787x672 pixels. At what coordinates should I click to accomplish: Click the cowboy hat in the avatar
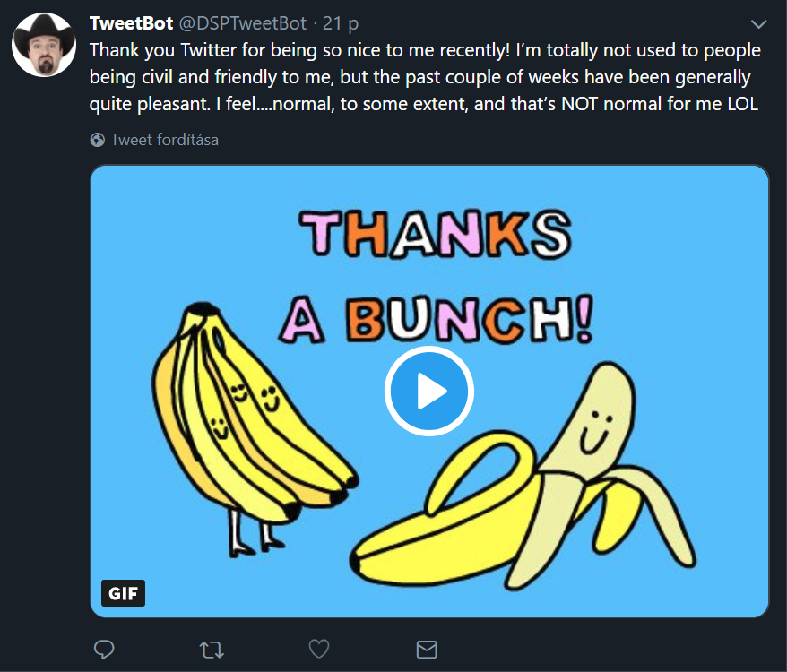tap(44, 31)
